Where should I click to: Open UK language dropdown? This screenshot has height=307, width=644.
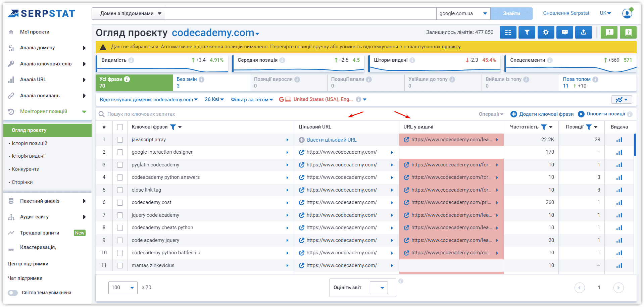coord(605,13)
